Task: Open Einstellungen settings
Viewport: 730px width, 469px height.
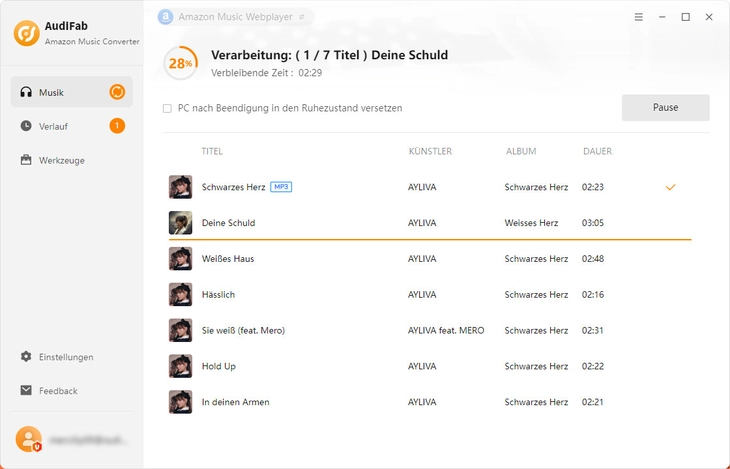Action: tap(72, 357)
